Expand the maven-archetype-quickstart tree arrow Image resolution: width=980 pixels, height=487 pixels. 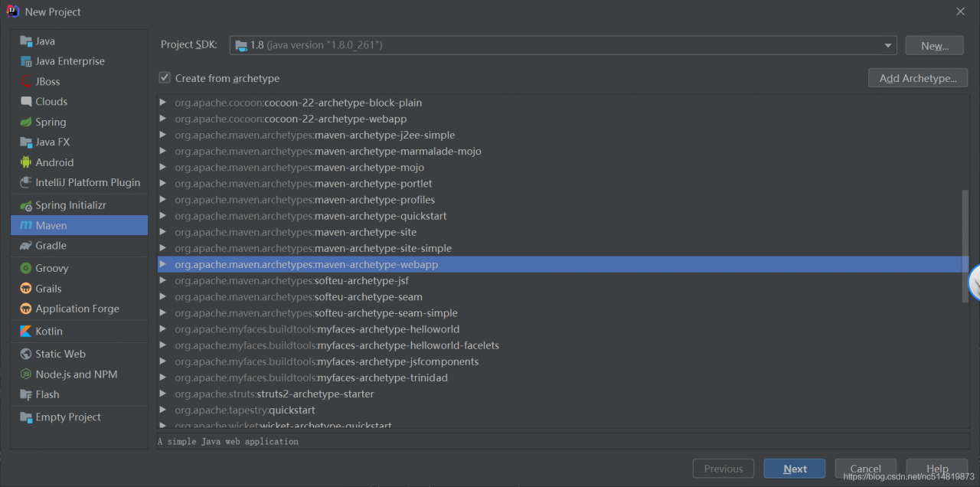162,216
